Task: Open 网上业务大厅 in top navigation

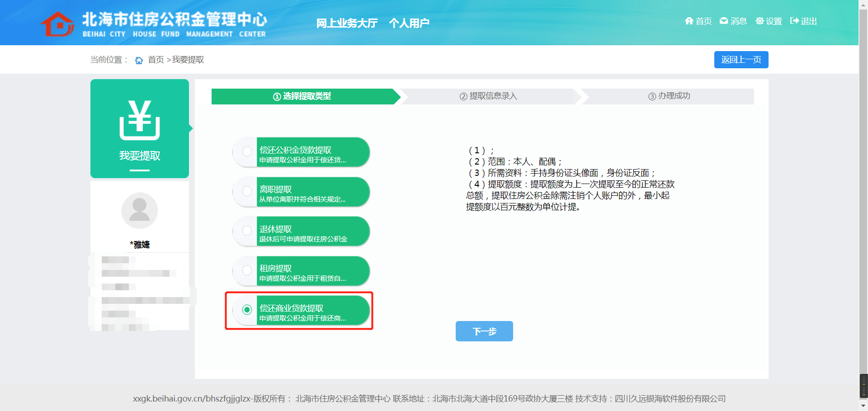Action: [347, 23]
